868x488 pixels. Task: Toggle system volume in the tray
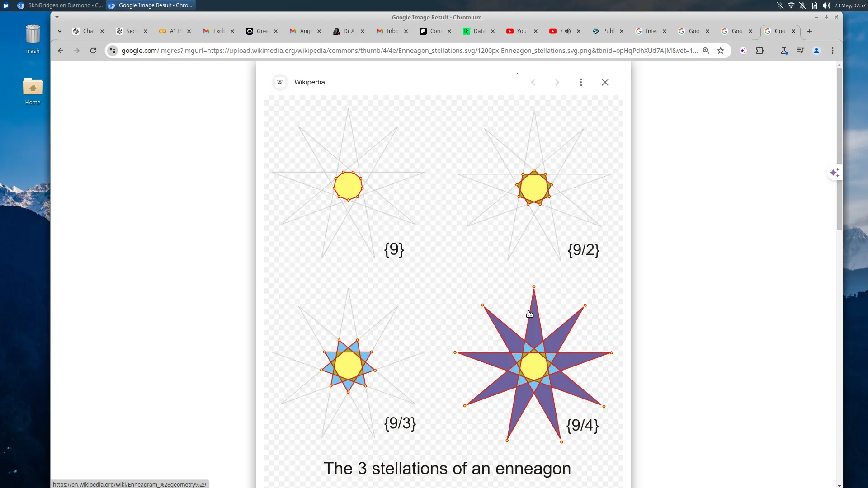click(x=826, y=5)
